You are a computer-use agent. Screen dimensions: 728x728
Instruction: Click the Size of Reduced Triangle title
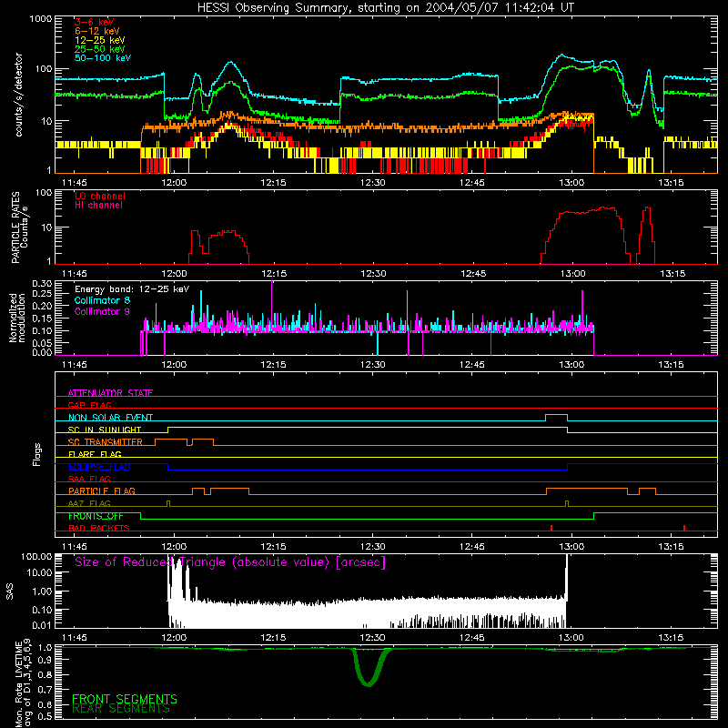point(230,562)
